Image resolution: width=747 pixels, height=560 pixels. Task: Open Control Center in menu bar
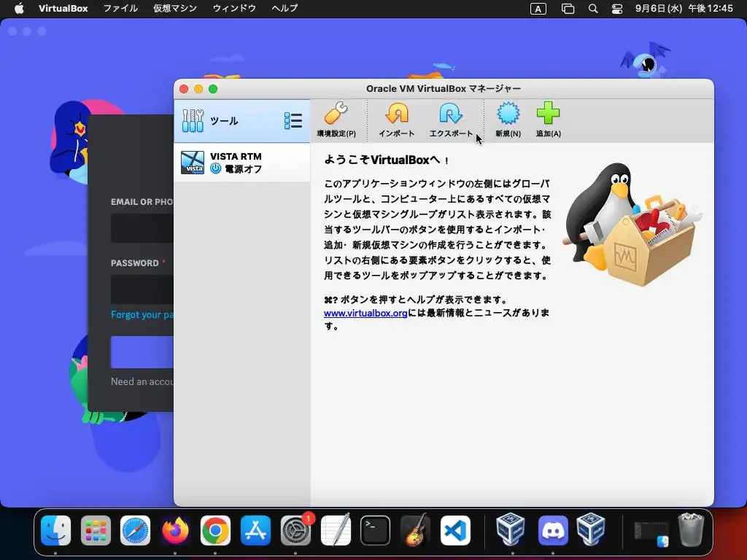(x=617, y=9)
